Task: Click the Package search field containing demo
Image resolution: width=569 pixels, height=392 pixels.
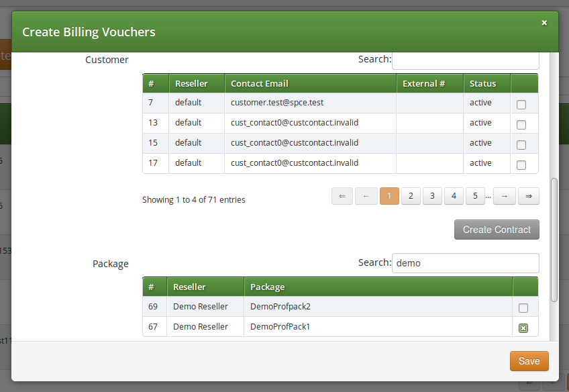Action: (465, 262)
